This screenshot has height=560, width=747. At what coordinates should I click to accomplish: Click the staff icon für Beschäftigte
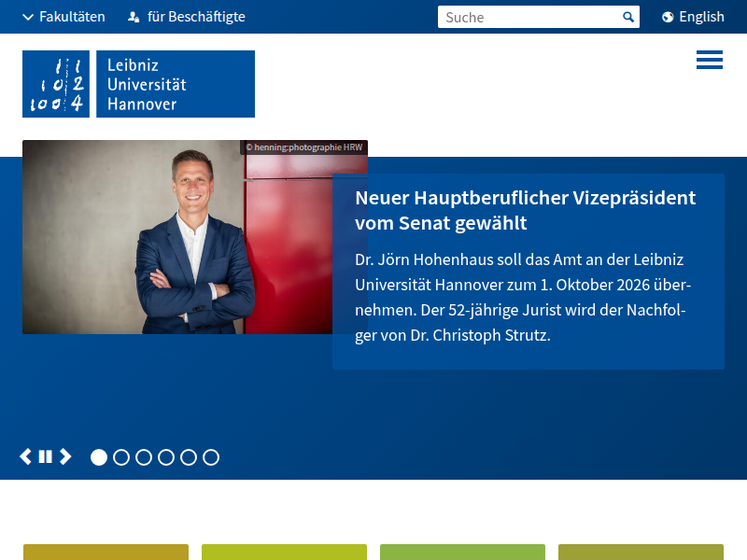pos(134,17)
